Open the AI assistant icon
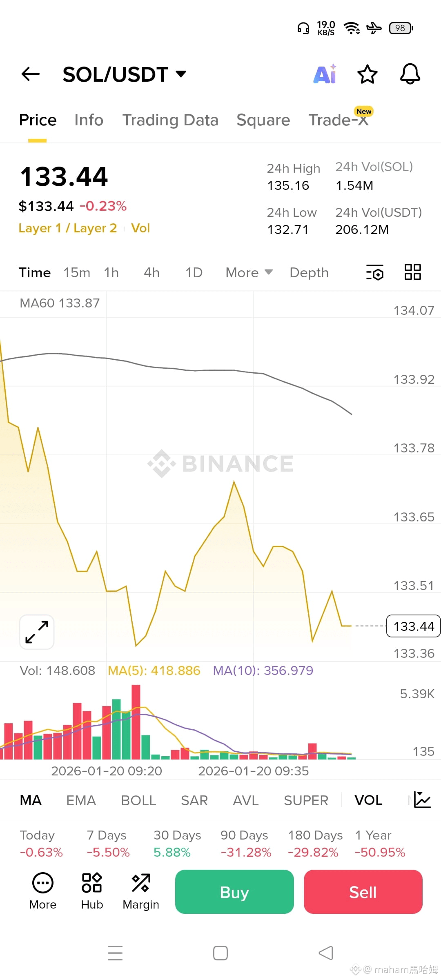This screenshot has width=441, height=980. pos(325,74)
